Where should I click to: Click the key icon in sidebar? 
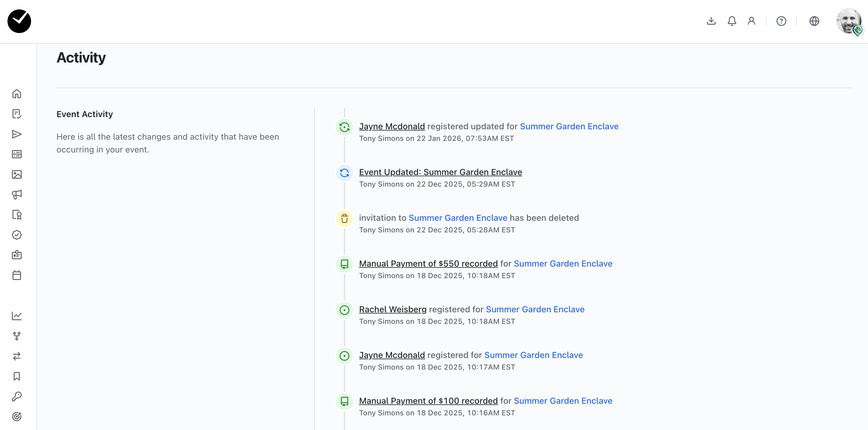[x=16, y=396]
